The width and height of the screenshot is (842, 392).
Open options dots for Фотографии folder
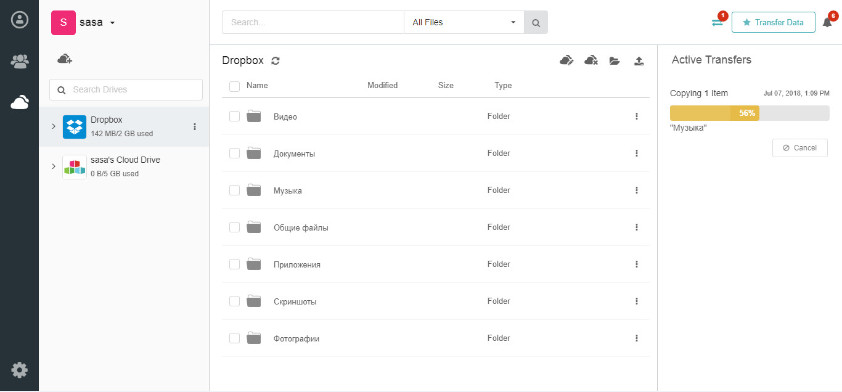(636, 338)
